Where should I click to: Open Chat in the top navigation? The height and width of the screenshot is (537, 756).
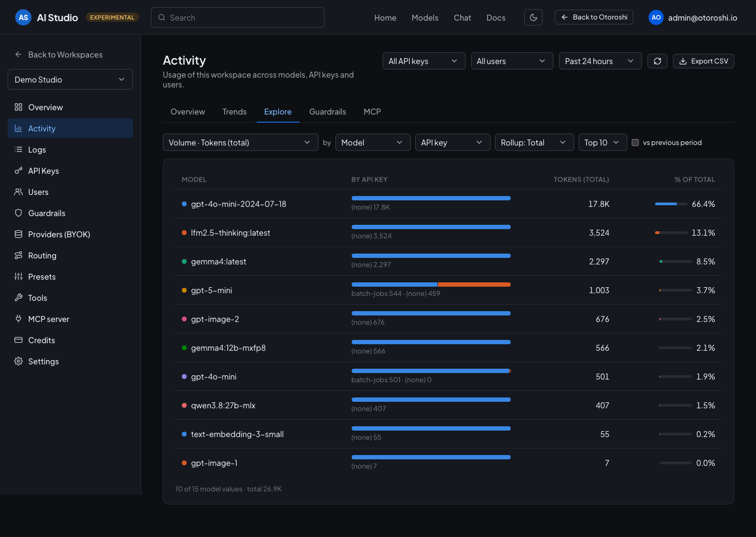(462, 17)
